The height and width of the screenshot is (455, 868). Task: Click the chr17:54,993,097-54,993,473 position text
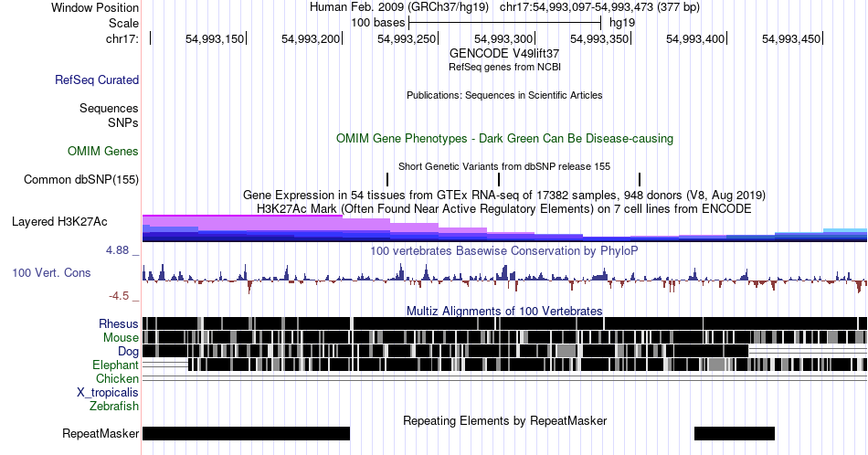[599, 7]
